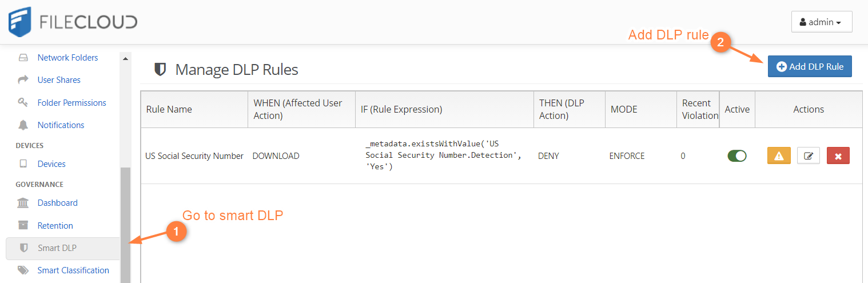Click the Notifications bell icon
The image size is (868, 283).
click(23, 125)
